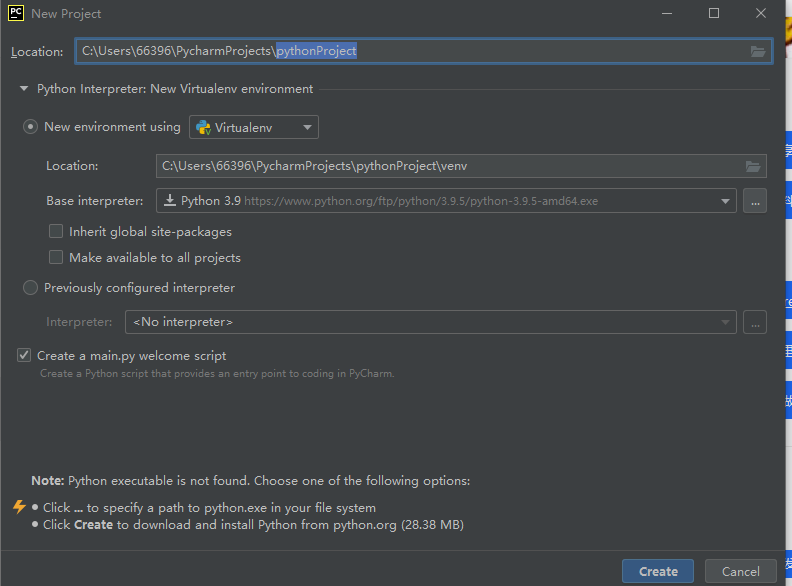Viewport: 792px width, 586px height.
Task: Open the No interpreter dropdown list
Action: [x=430, y=322]
